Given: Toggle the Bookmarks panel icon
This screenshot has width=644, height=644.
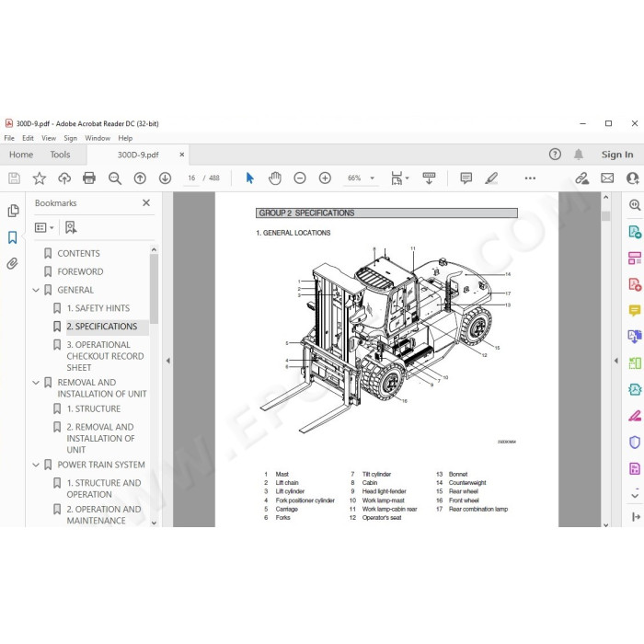Looking at the screenshot, I should pyautogui.click(x=12, y=237).
